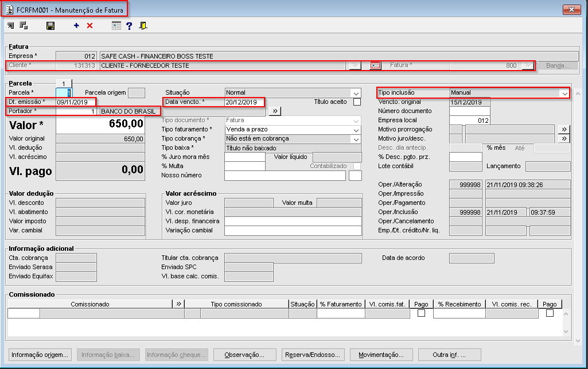The image size is (588, 369).
Task: Click the exit door icon in toolbar
Action: (x=143, y=25)
